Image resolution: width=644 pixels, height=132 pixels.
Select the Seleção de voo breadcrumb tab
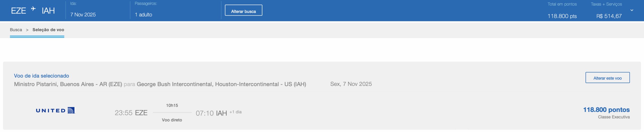[48, 30]
